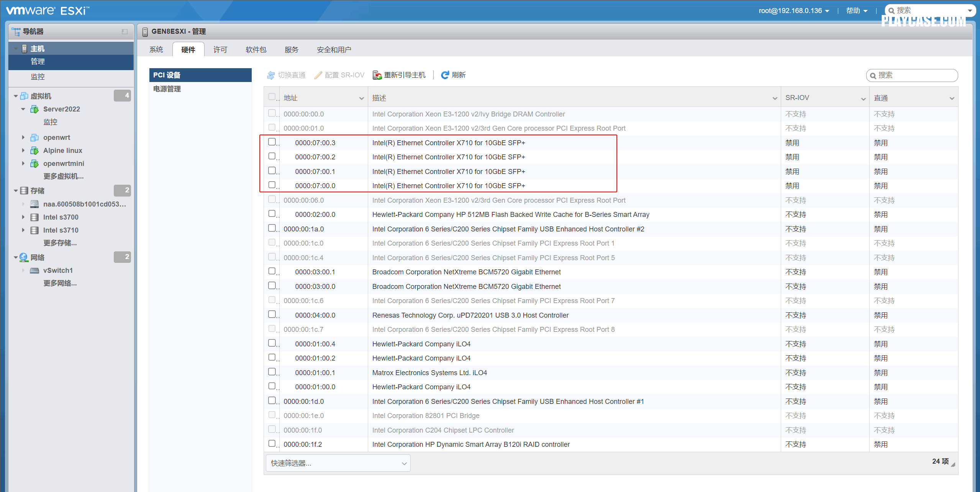Open the 描述 column dropdown arrow
The width and height of the screenshot is (980, 492).
point(775,98)
